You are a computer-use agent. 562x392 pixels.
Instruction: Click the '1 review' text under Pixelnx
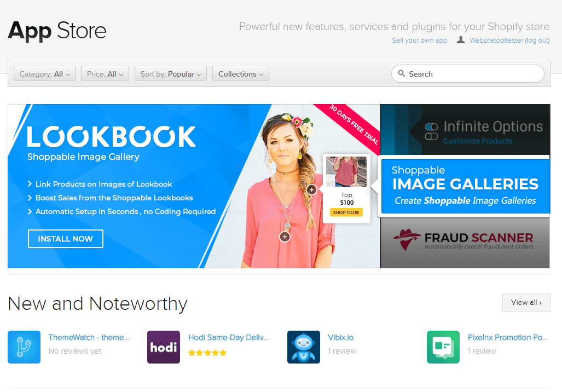click(x=482, y=351)
